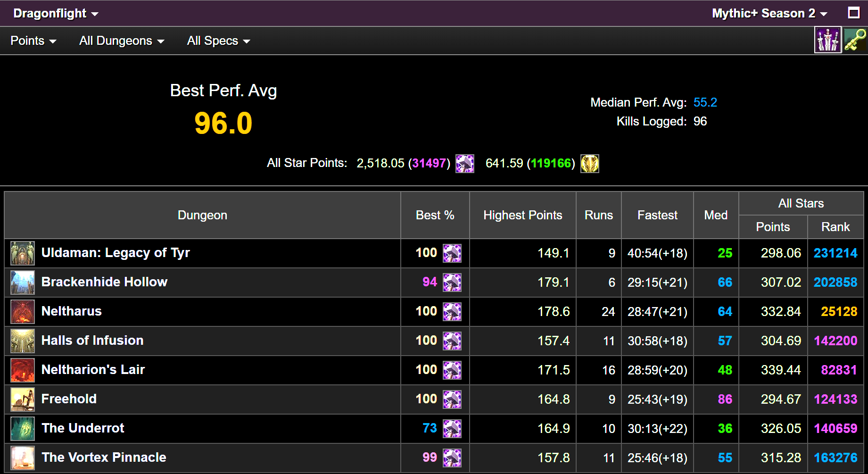Click The Underrot dungeon icon
The height and width of the screenshot is (474, 868).
coord(23,429)
